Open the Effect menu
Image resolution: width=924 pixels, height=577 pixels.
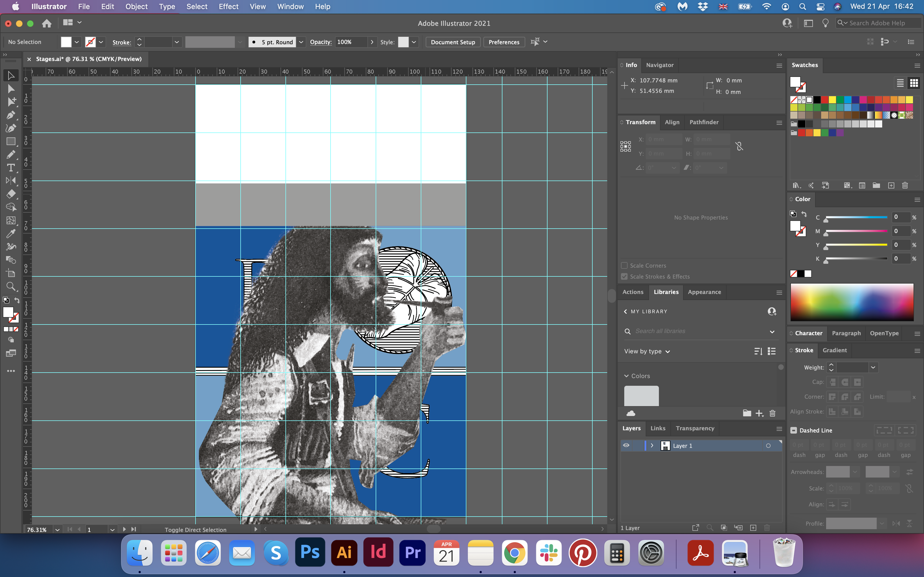click(228, 7)
